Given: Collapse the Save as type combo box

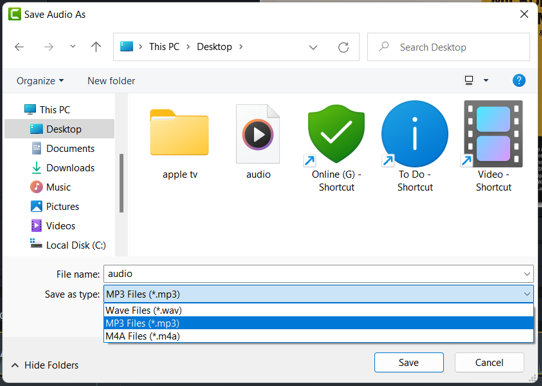Looking at the screenshot, I should (527, 294).
